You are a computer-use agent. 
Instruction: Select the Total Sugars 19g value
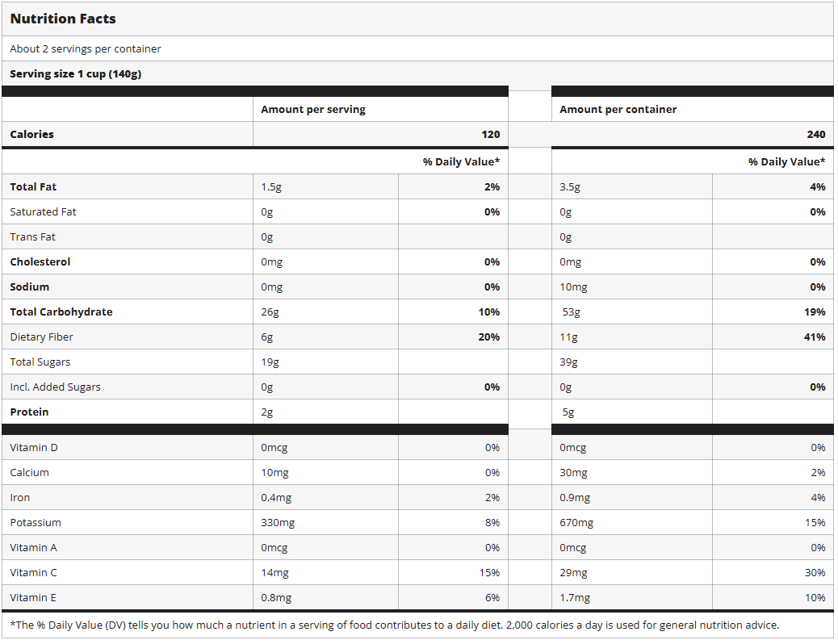point(270,362)
